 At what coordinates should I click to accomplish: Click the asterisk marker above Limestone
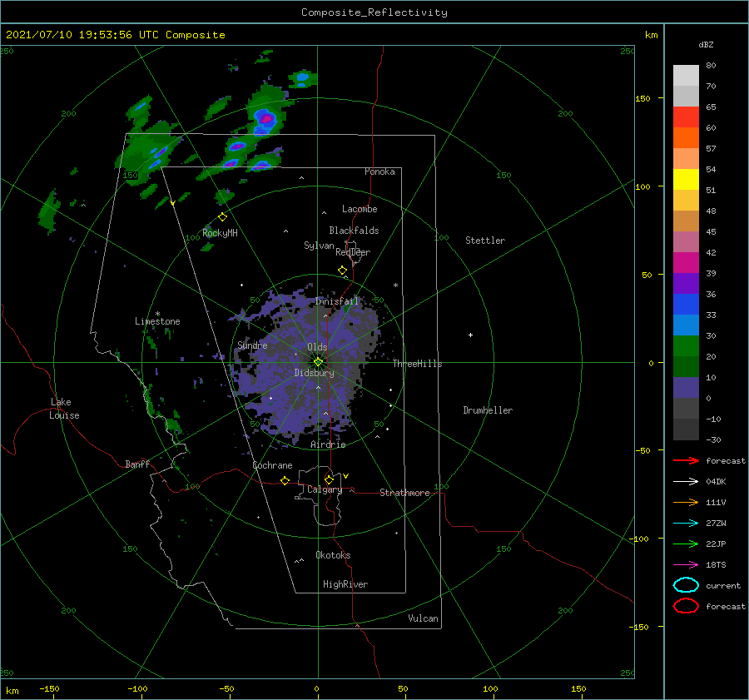157,314
